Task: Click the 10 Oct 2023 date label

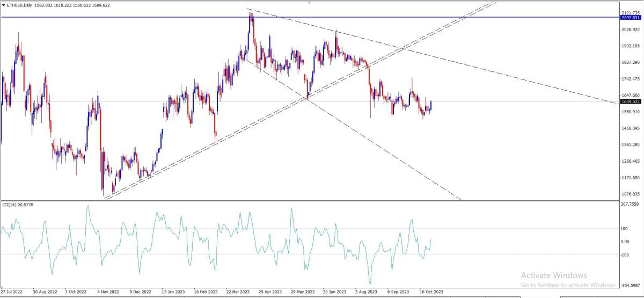Action: click(x=433, y=292)
